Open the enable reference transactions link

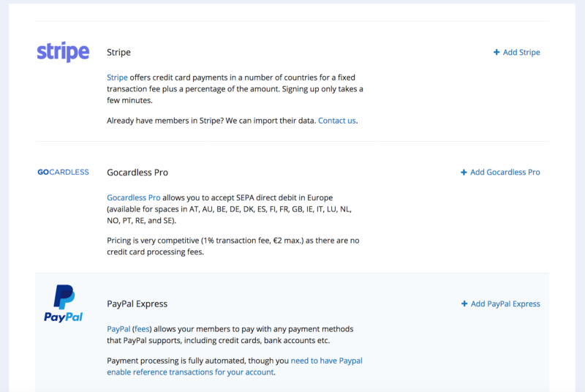235,366
